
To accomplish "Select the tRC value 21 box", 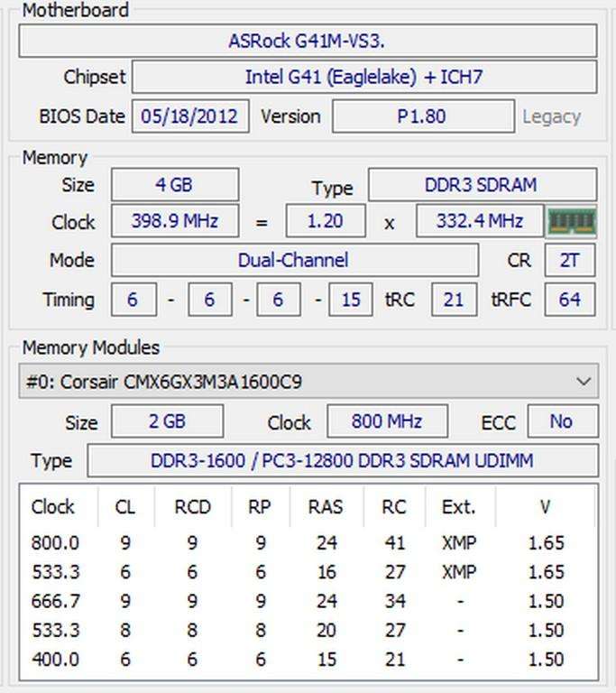I will pos(455,300).
